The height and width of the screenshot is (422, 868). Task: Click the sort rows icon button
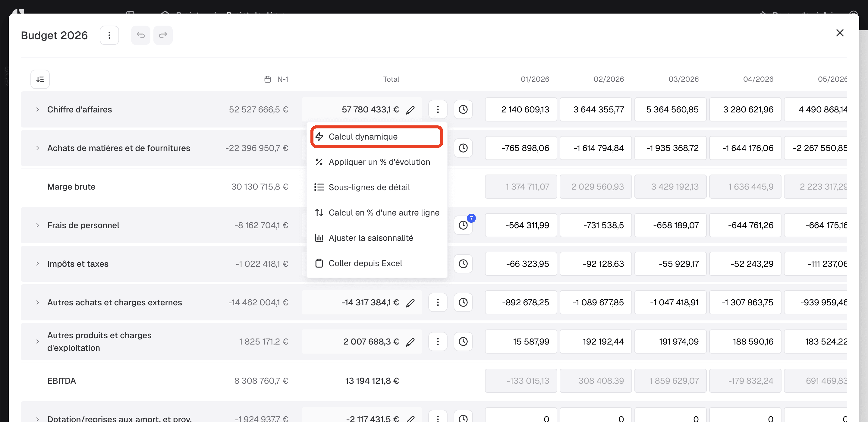(40, 79)
